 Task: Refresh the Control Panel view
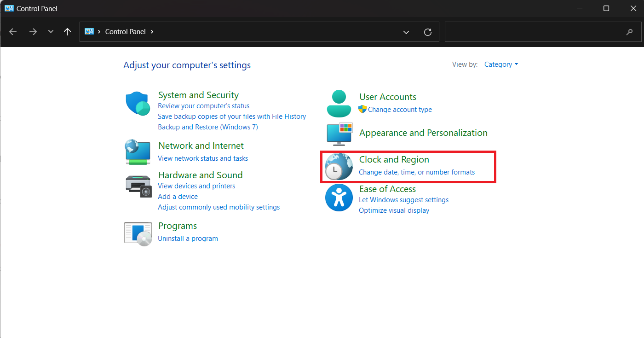428,32
